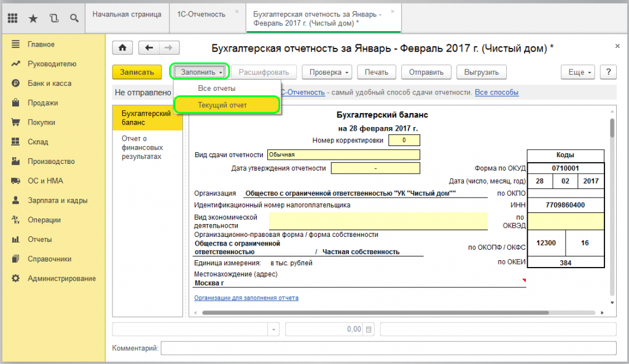
Task: Open the sections grid menu icon
Action: click(x=12, y=18)
